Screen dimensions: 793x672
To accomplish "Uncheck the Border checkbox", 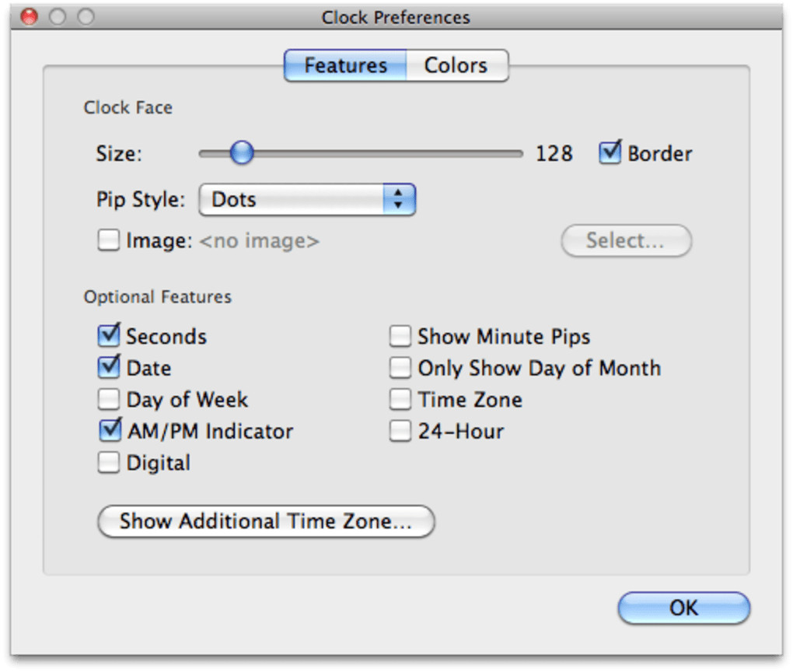I will point(610,153).
